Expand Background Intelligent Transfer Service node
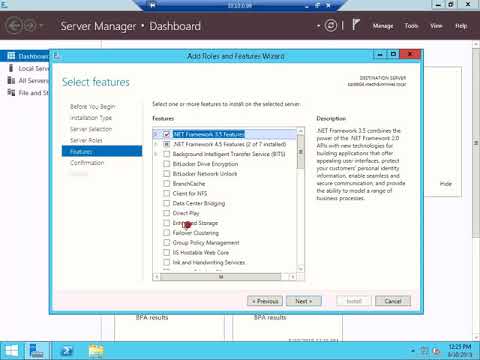Screen dimensions: 480x360 point(156,154)
